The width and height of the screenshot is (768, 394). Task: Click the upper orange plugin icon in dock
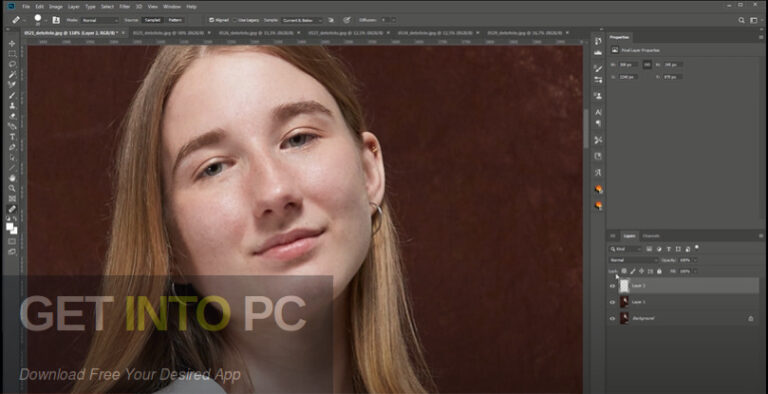point(598,189)
